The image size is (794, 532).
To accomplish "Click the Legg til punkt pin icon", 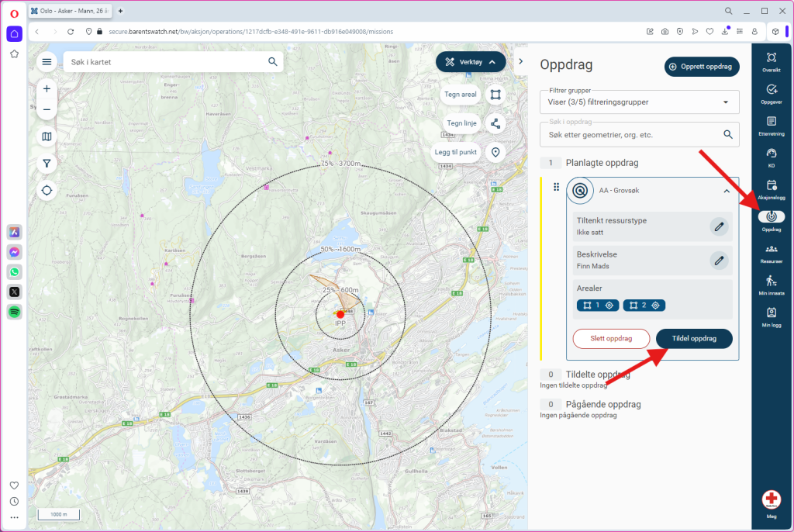I will point(495,152).
